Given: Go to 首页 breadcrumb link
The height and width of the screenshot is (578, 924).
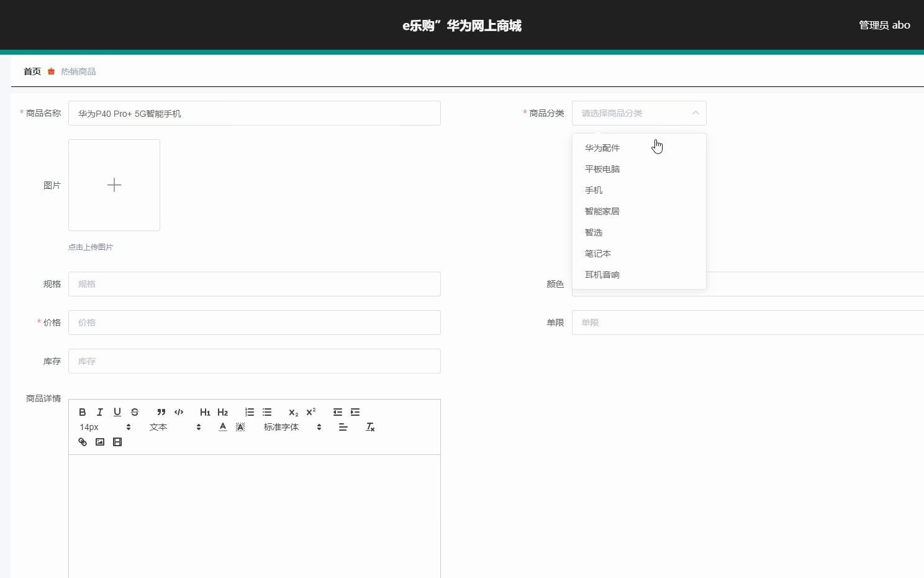Looking at the screenshot, I should (x=32, y=71).
